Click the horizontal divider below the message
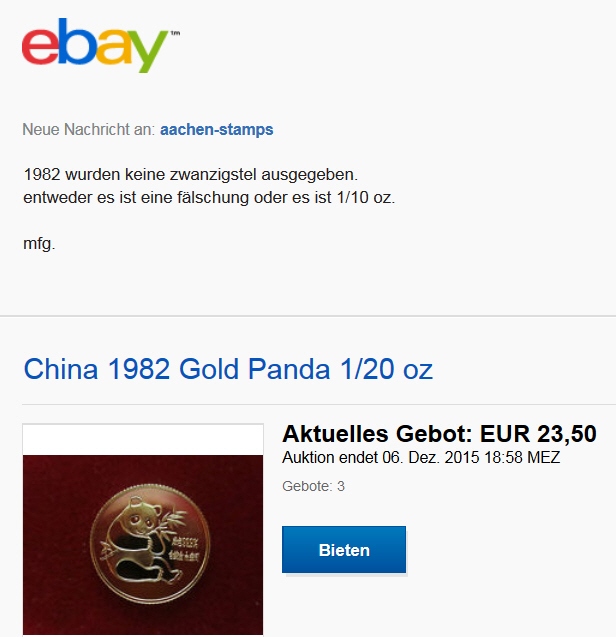 pyautogui.click(x=308, y=316)
